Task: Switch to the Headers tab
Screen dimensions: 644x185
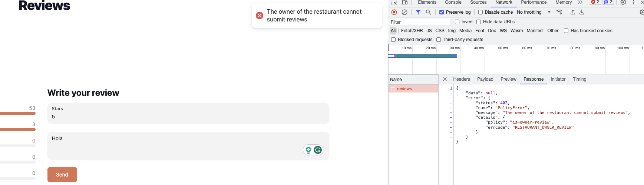Action: (x=461, y=79)
